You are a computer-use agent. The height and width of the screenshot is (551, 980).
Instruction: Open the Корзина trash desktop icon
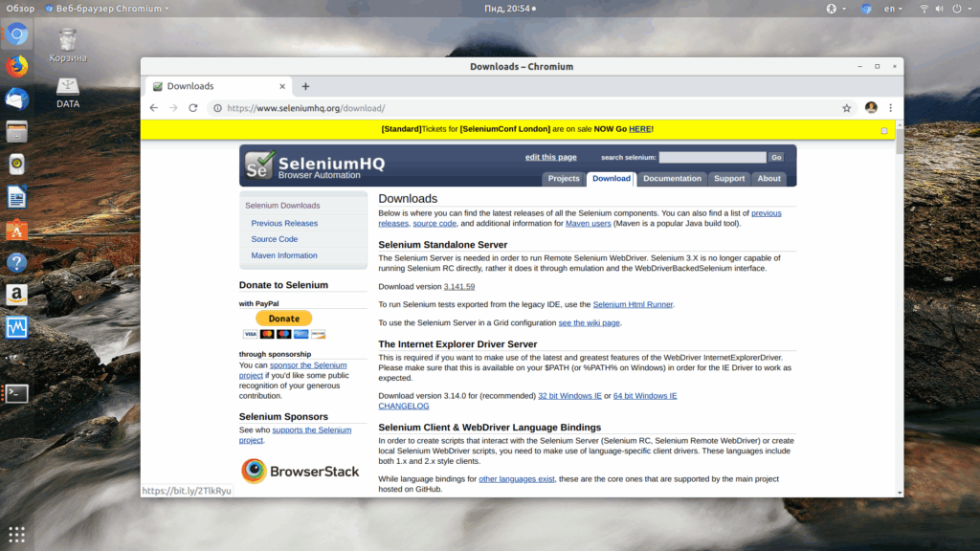[x=68, y=46]
